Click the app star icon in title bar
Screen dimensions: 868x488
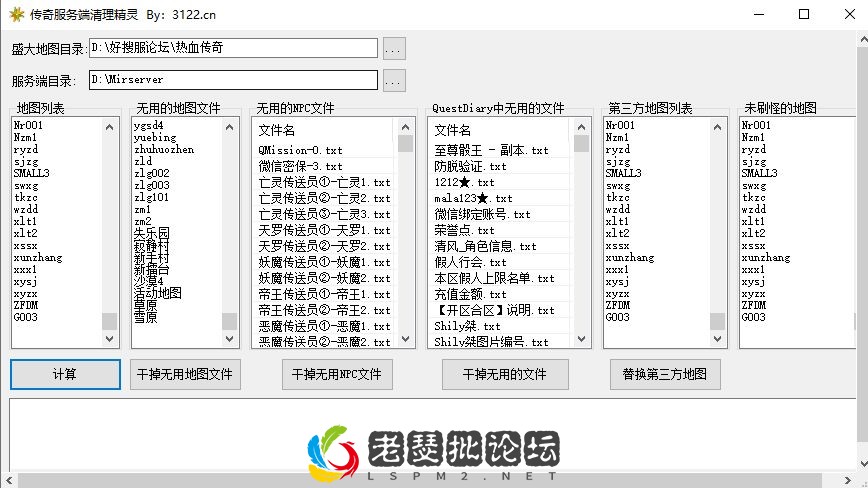(17, 14)
